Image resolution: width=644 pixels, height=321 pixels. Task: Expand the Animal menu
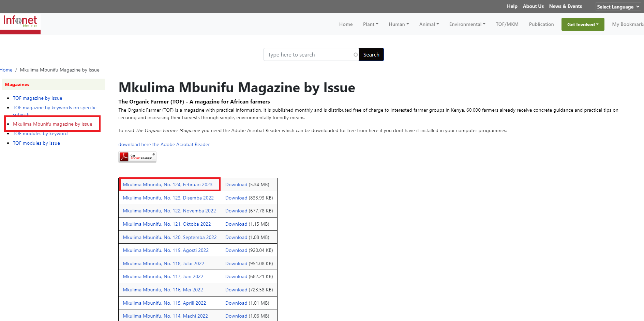[429, 24]
